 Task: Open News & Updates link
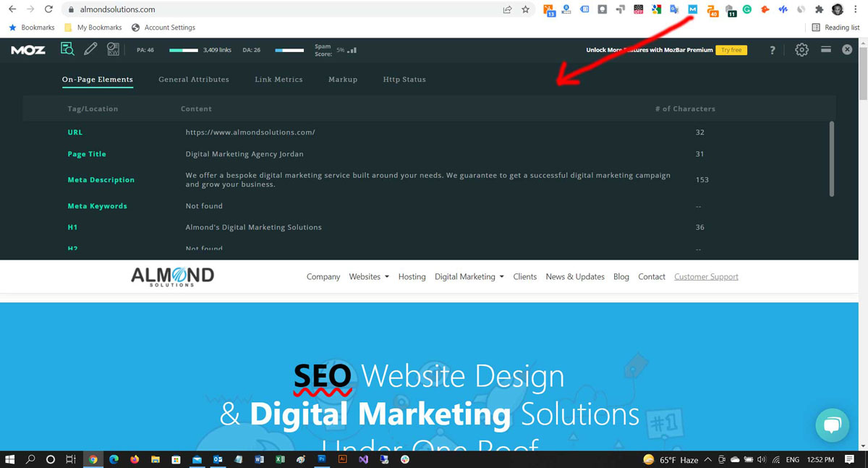[x=575, y=276]
